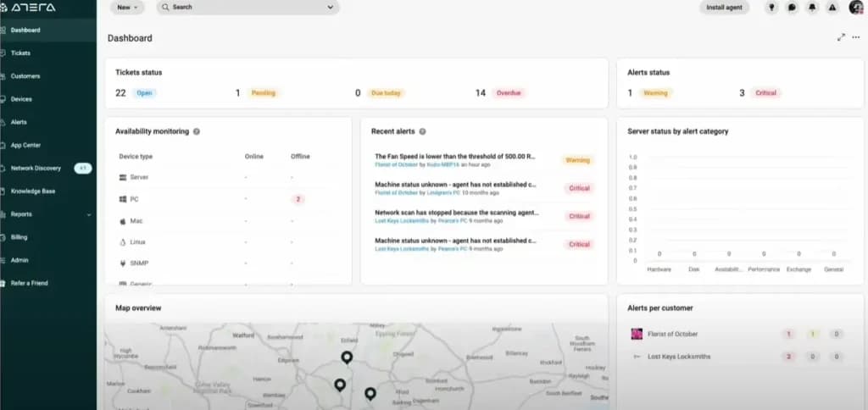Open the notifications bell icon
Screen dimensions: 868x410
[x=812, y=7]
